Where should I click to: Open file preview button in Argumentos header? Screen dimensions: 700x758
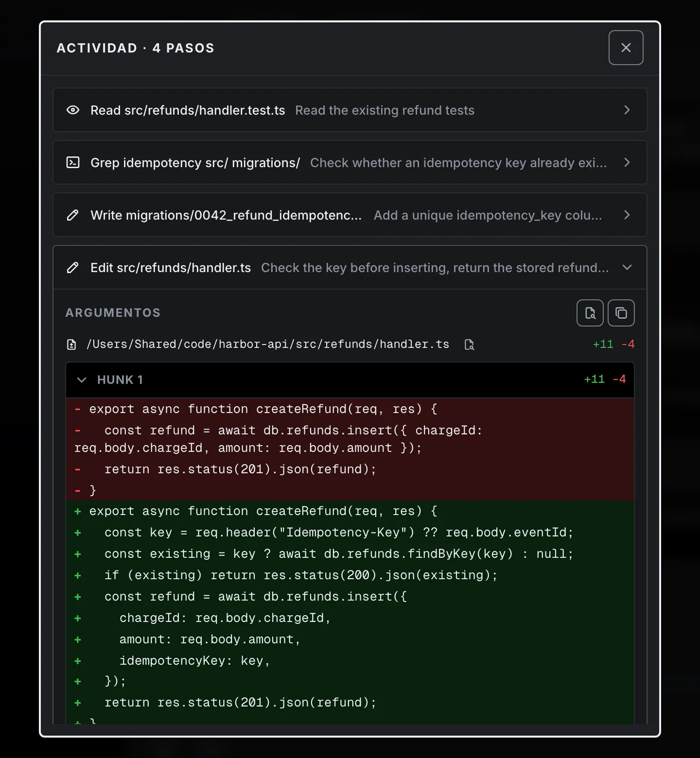[590, 313]
